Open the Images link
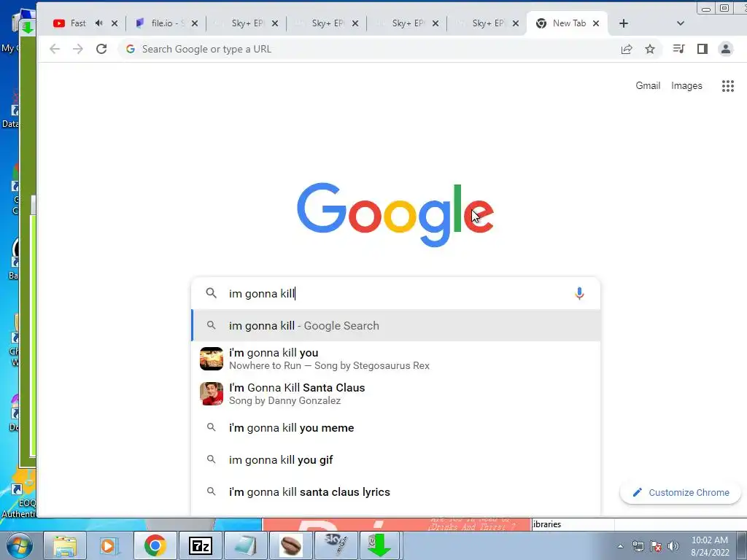This screenshot has width=747, height=560. point(686,86)
